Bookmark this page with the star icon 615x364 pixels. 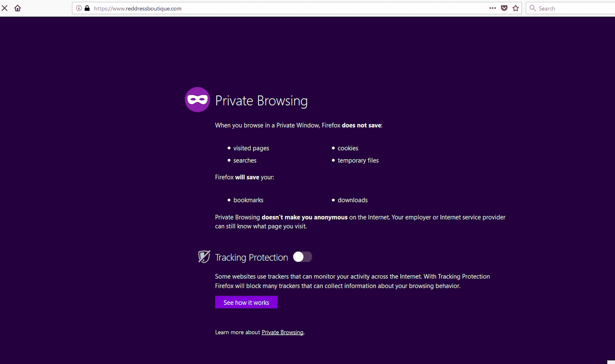[516, 8]
